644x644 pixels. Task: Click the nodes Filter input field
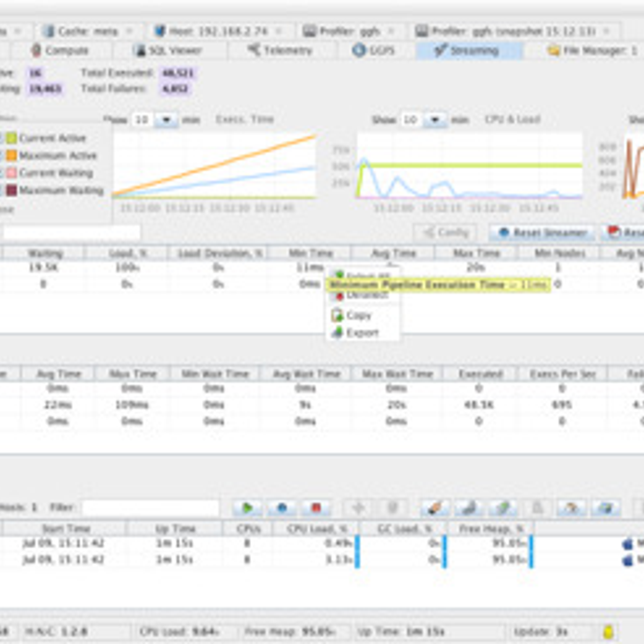click(x=150, y=507)
